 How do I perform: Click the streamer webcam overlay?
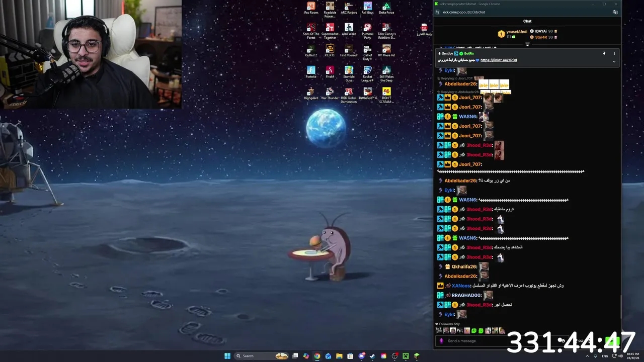(91, 54)
